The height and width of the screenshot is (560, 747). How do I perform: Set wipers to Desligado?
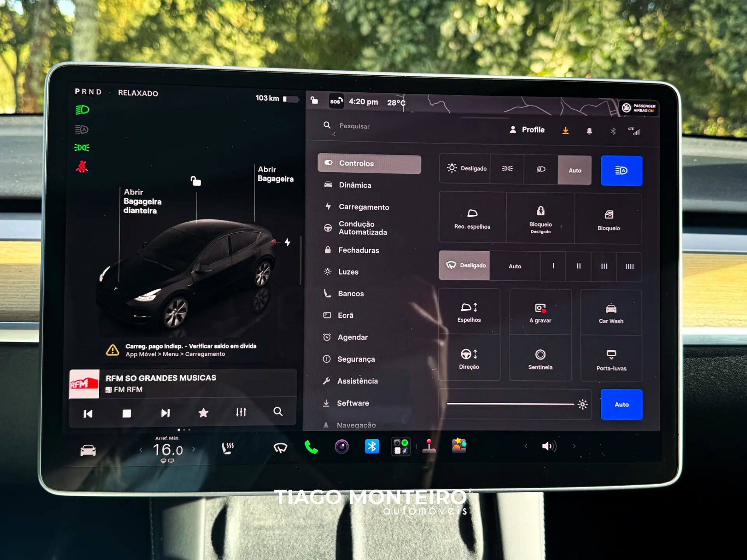(464, 265)
